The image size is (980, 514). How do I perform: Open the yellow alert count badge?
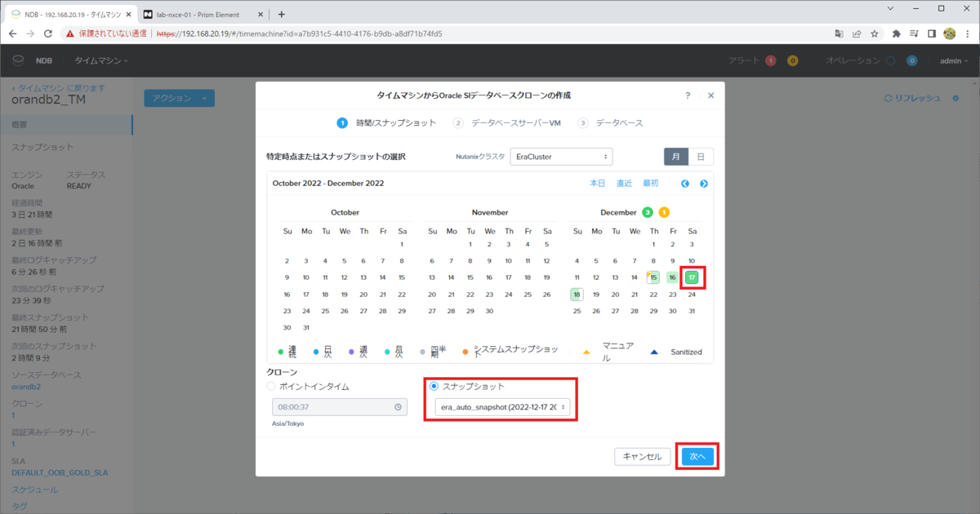click(x=792, y=60)
